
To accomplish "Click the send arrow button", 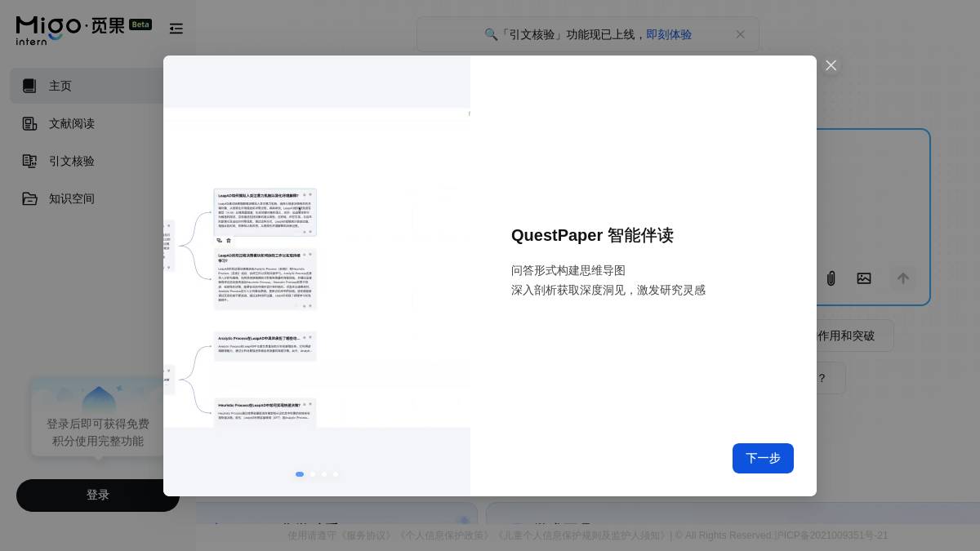I will (903, 278).
